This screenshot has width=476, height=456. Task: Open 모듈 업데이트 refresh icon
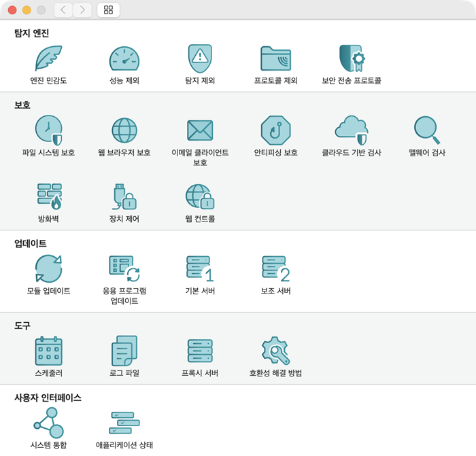click(x=48, y=269)
